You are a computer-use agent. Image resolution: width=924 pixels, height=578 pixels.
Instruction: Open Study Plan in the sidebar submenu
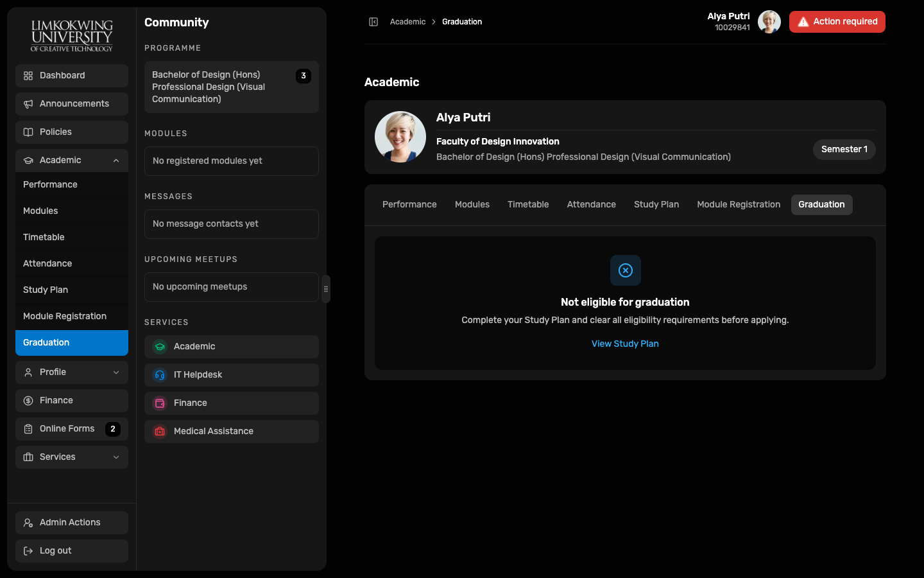click(x=72, y=290)
